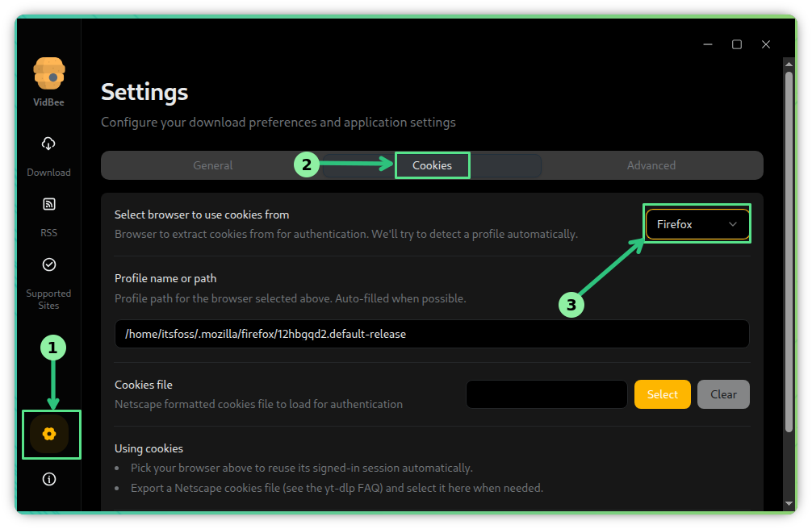The width and height of the screenshot is (812, 529).
Task: Switch to the Advanced tab
Action: click(651, 165)
